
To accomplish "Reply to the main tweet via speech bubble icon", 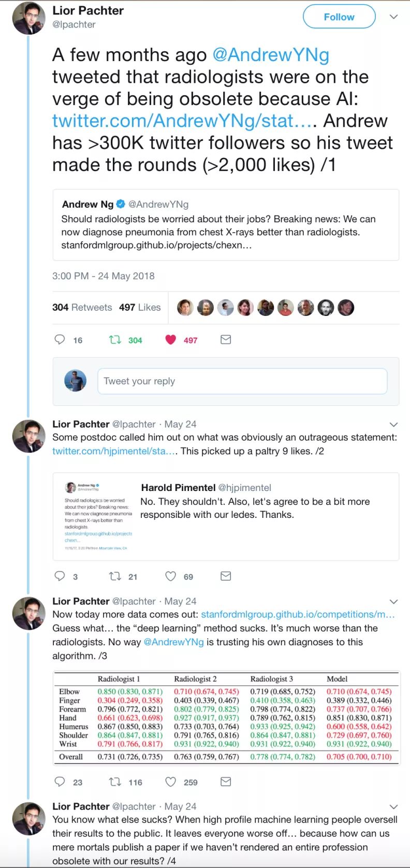I will (60, 340).
